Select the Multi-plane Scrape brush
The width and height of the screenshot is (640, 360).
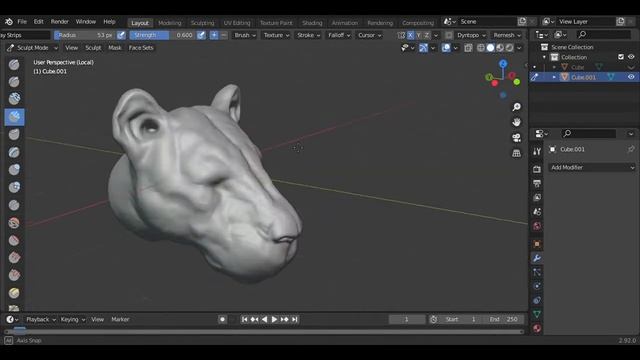(x=14, y=293)
